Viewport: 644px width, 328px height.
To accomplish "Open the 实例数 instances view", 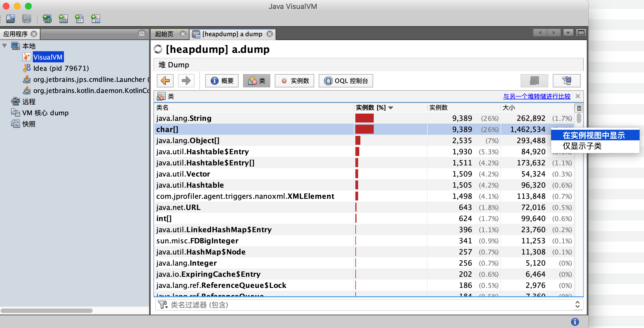I will click(294, 81).
